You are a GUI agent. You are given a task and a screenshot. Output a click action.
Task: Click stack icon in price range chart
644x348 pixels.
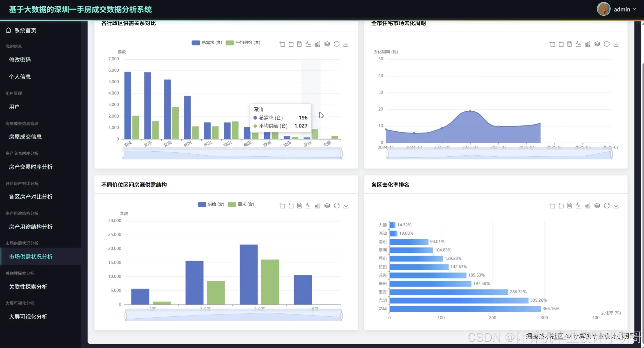coord(327,206)
